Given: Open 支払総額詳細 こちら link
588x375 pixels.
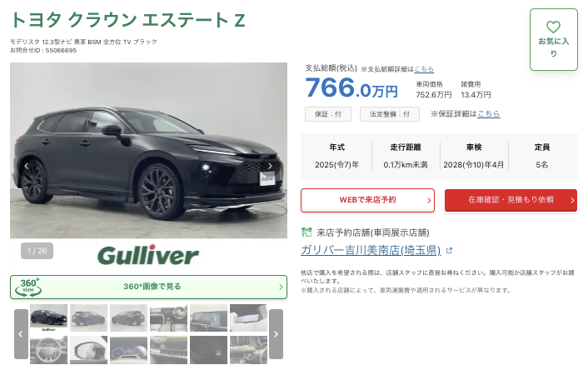Looking at the screenshot, I should pos(424,69).
